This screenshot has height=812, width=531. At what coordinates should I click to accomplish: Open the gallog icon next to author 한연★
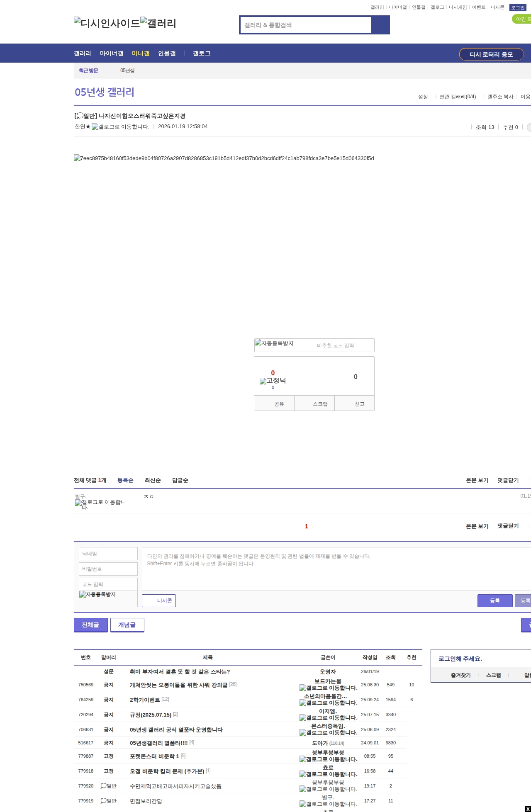click(x=120, y=127)
